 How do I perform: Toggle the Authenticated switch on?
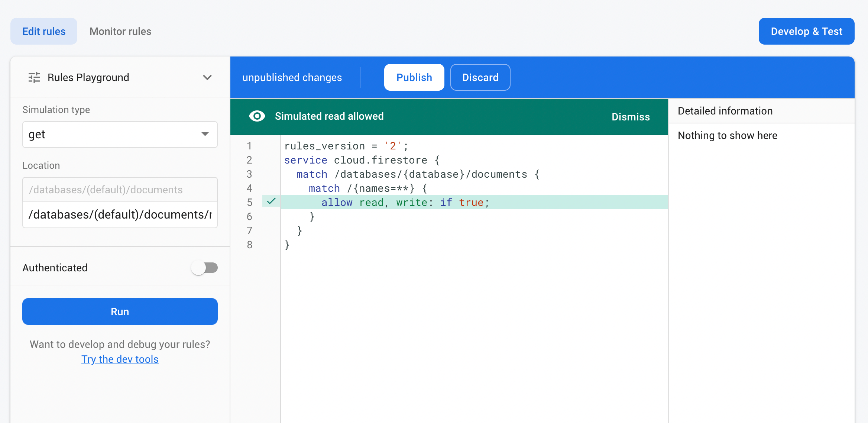[204, 268]
